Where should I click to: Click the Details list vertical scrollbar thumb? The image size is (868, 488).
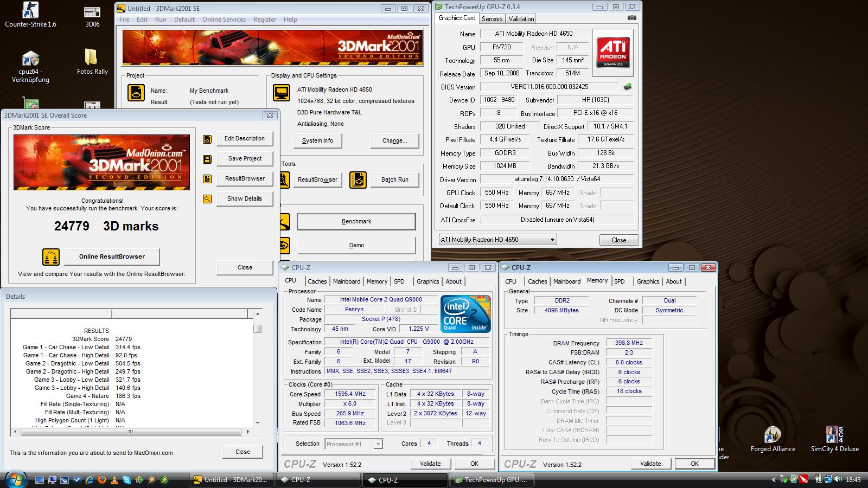[257, 329]
